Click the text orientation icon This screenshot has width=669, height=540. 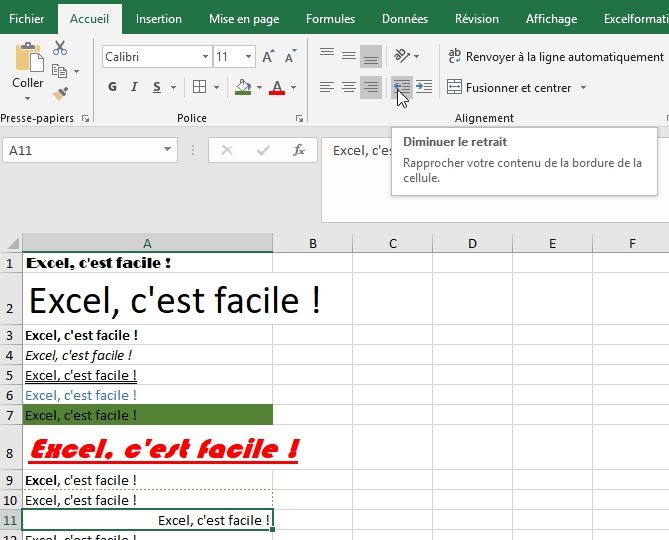click(x=401, y=55)
